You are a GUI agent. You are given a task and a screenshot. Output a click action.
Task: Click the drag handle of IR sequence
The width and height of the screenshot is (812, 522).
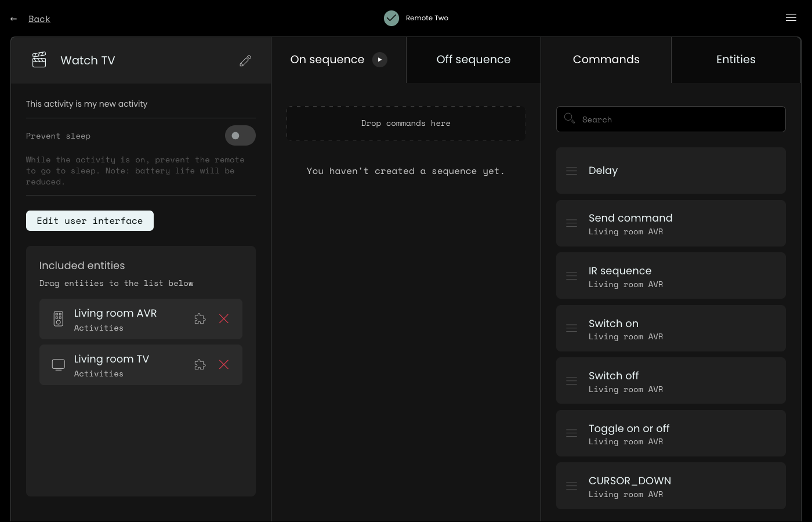(x=572, y=276)
